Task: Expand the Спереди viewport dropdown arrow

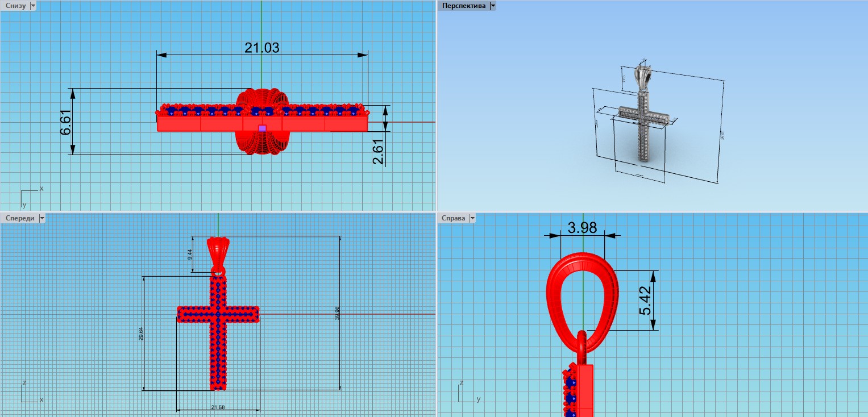Action: click(41, 218)
